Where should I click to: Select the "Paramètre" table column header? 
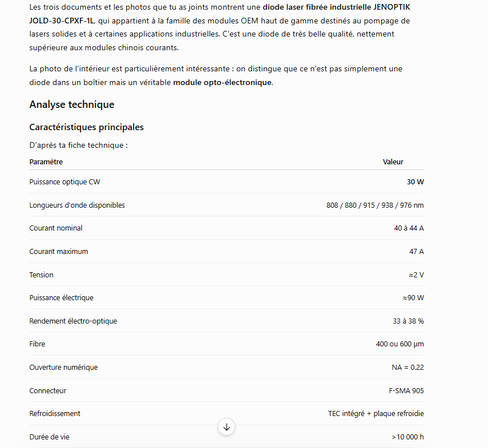coord(46,162)
